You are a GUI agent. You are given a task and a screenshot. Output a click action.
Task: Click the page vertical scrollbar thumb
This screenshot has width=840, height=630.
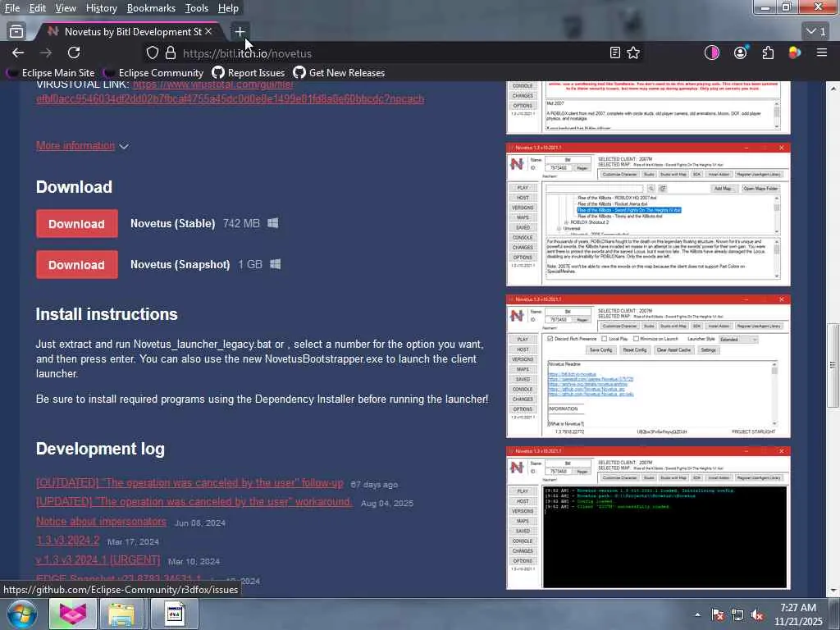click(833, 365)
